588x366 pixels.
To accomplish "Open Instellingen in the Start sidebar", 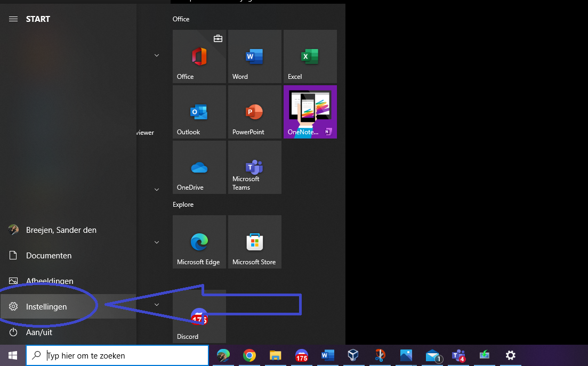I will tap(68, 306).
